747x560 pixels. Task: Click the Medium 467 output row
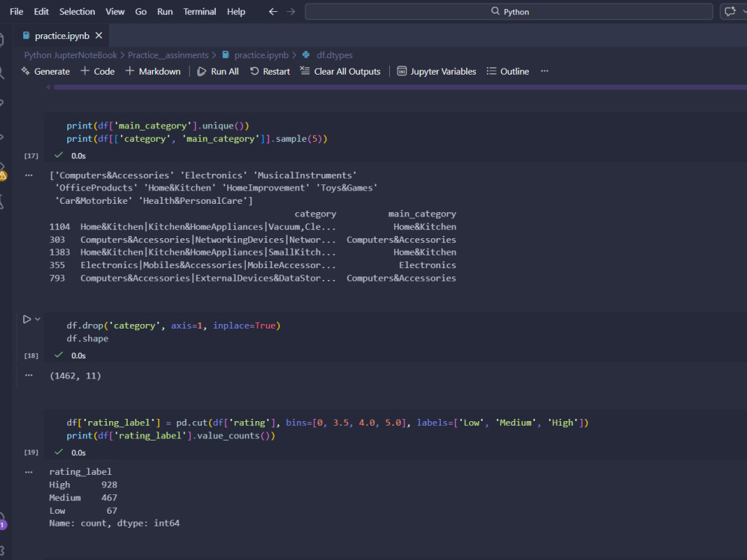pyautogui.click(x=83, y=497)
